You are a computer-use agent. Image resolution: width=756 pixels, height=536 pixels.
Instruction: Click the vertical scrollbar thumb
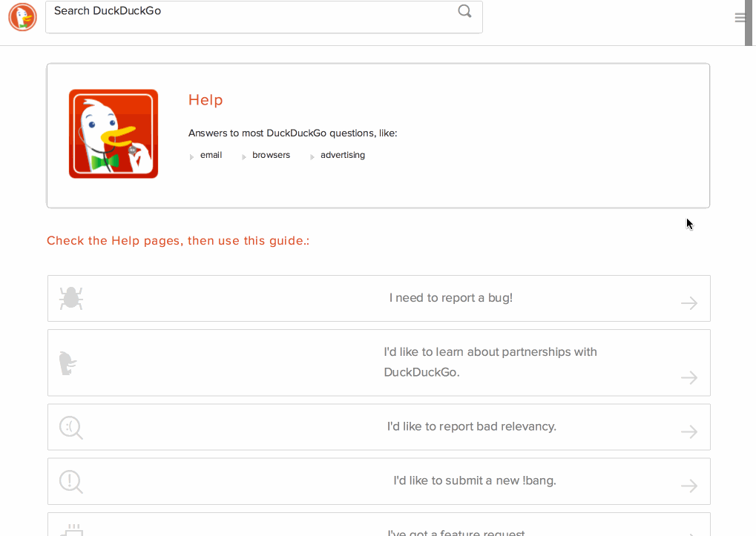(749, 23)
